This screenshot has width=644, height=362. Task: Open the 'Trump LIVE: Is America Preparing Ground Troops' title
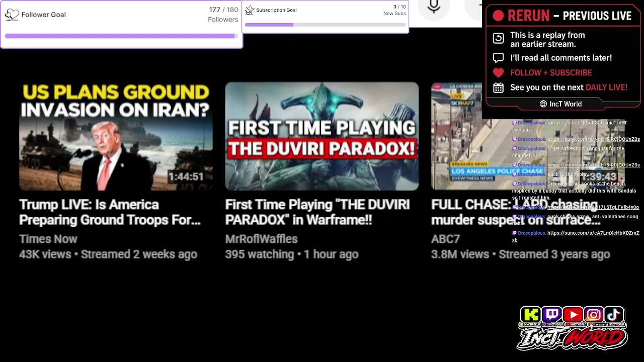(110, 212)
